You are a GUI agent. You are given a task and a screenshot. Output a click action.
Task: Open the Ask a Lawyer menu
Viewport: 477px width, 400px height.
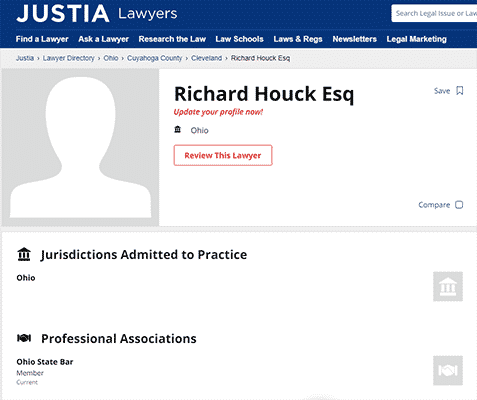pyautogui.click(x=103, y=39)
